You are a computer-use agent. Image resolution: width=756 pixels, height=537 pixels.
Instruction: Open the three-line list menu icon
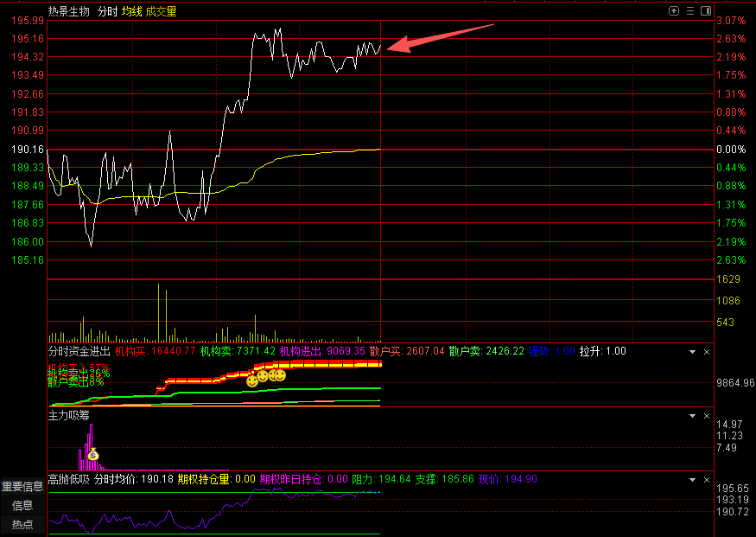690,11
